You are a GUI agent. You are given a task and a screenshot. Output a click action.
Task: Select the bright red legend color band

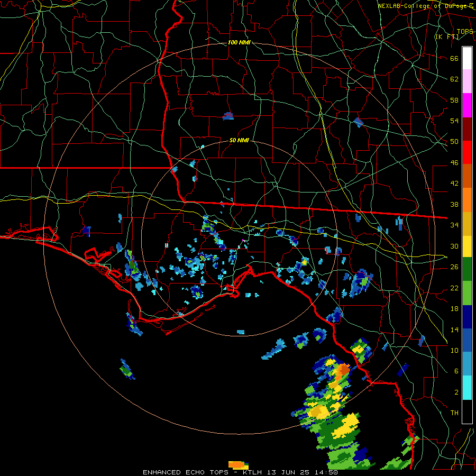(x=467, y=152)
